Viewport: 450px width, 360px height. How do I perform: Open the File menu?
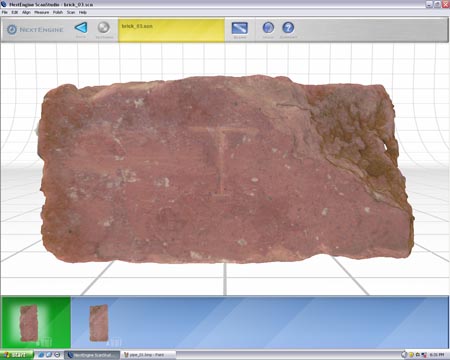pos(5,12)
